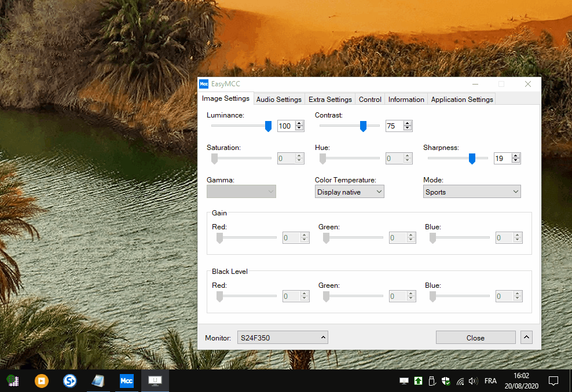
Task: Click the volume speaker tray icon
Action: click(473, 381)
